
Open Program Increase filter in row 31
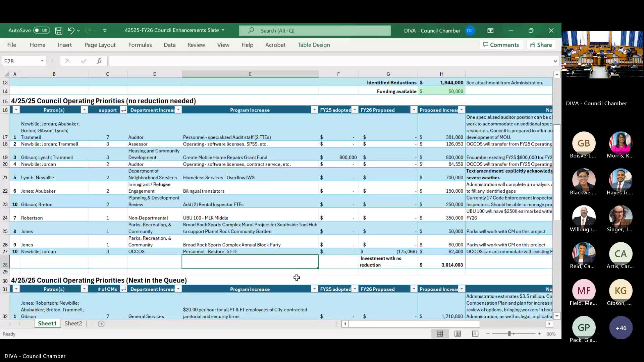(x=314, y=289)
